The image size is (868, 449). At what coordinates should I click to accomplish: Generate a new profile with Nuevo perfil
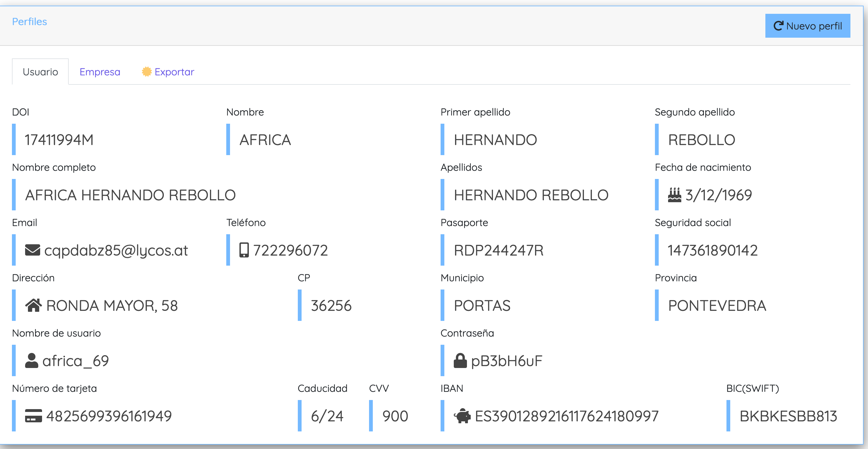[808, 26]
